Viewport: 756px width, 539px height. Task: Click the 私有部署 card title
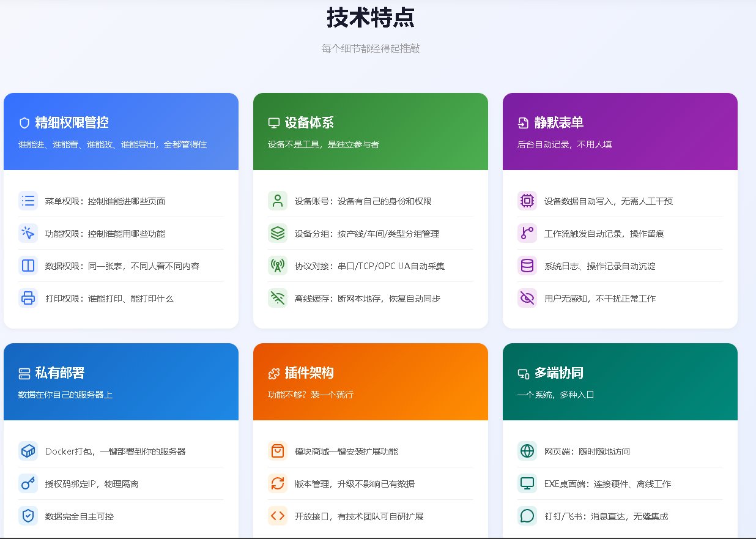[x=60, y=373]
